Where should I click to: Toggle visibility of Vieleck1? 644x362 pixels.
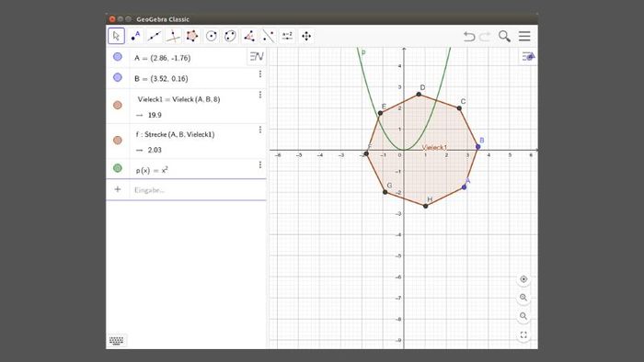(x=118, y=106)
